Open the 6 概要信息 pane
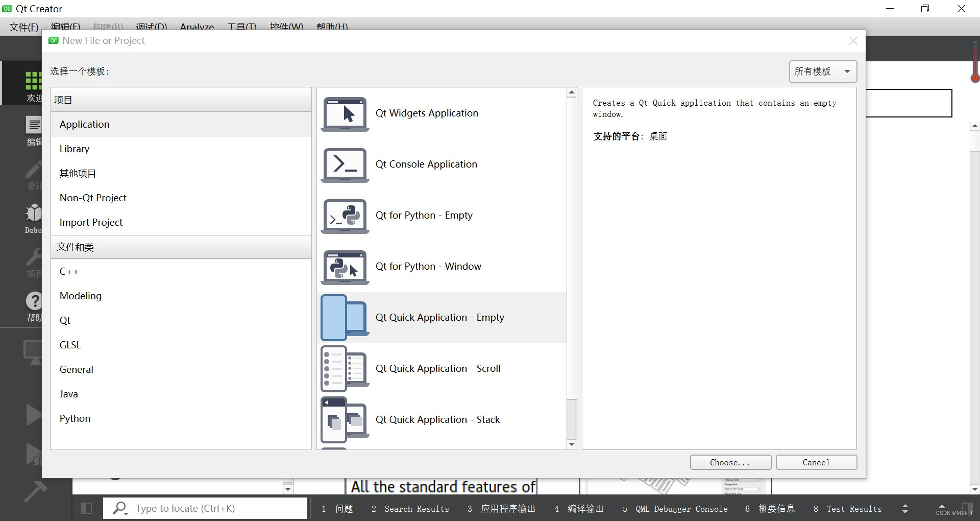The height and width of the screenshot is (521, 980). [770, 509]
